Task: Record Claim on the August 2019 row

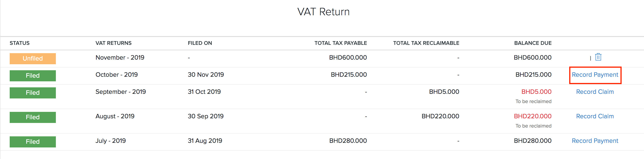Action: coord(595,116)
